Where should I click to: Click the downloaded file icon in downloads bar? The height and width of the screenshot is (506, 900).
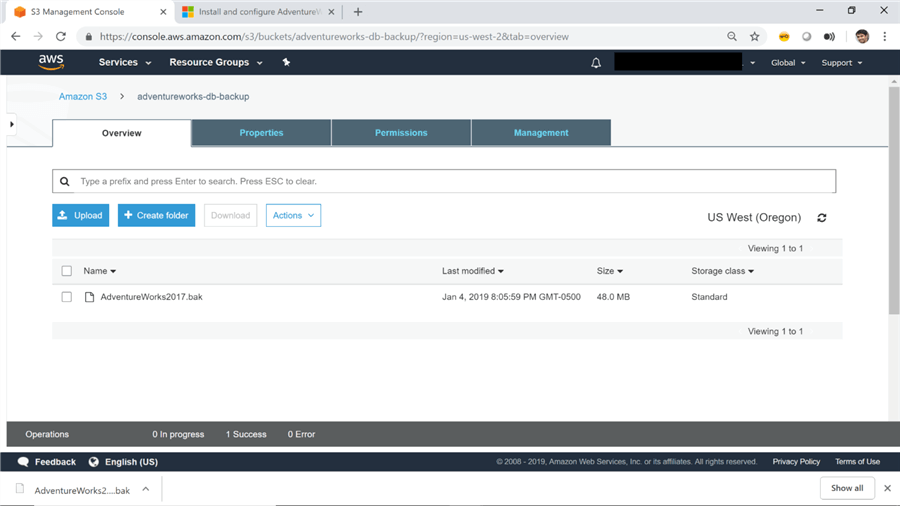point(20,489)
